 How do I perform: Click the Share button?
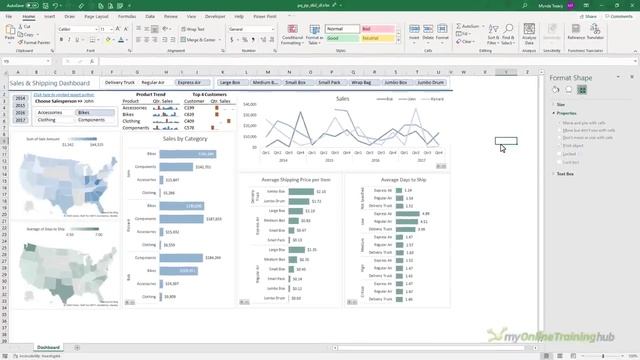(x=589, y=16)
